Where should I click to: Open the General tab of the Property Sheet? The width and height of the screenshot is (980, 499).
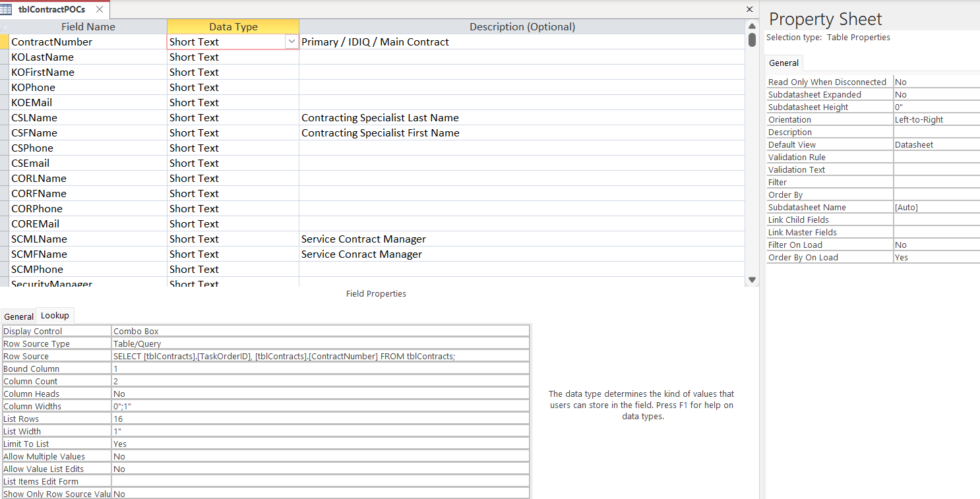(x=784, y=63)
